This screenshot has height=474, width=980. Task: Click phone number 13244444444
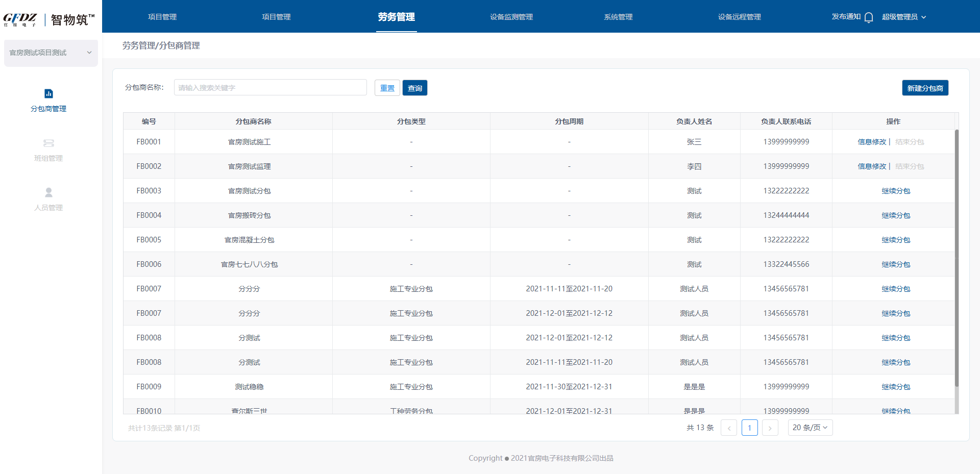(x=786, y=215)
